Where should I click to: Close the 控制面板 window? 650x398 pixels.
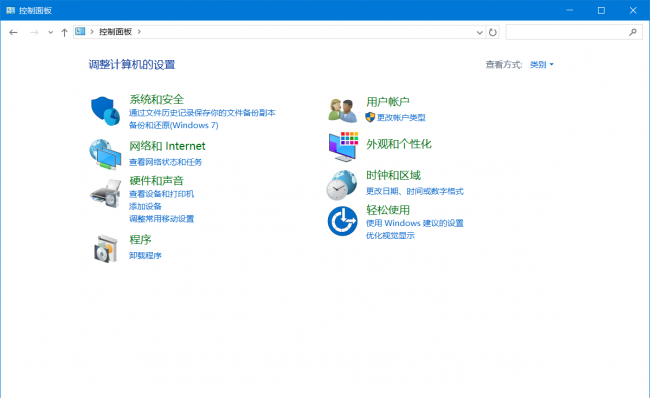pyautogui.click(x=633, y=10)
